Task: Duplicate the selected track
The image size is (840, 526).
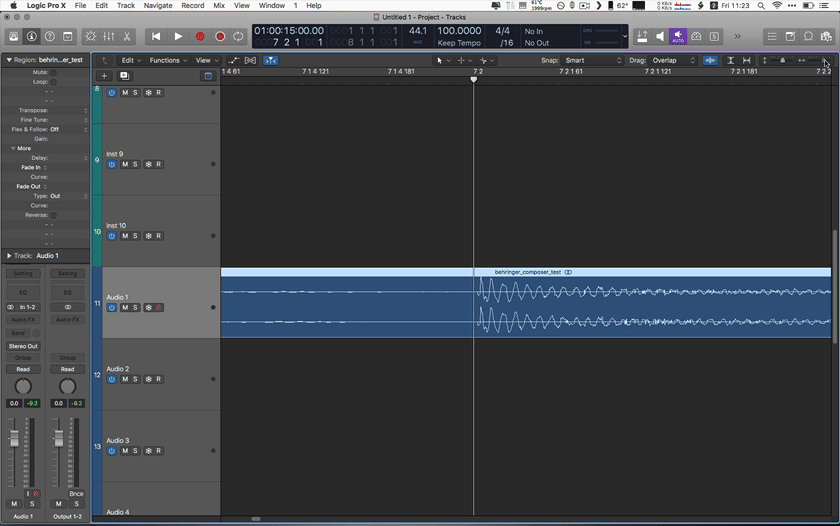Action: pyautogui.click(x=124, y=76)
